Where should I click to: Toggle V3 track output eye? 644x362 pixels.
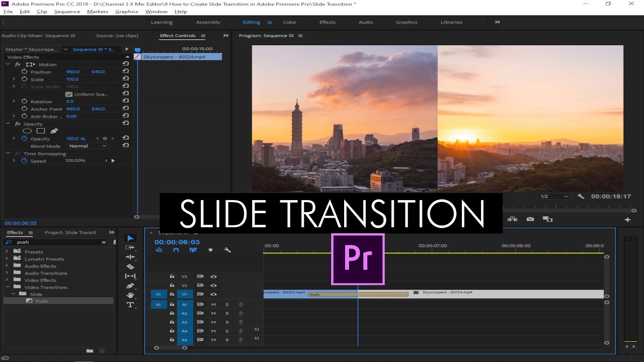point(213,277)
